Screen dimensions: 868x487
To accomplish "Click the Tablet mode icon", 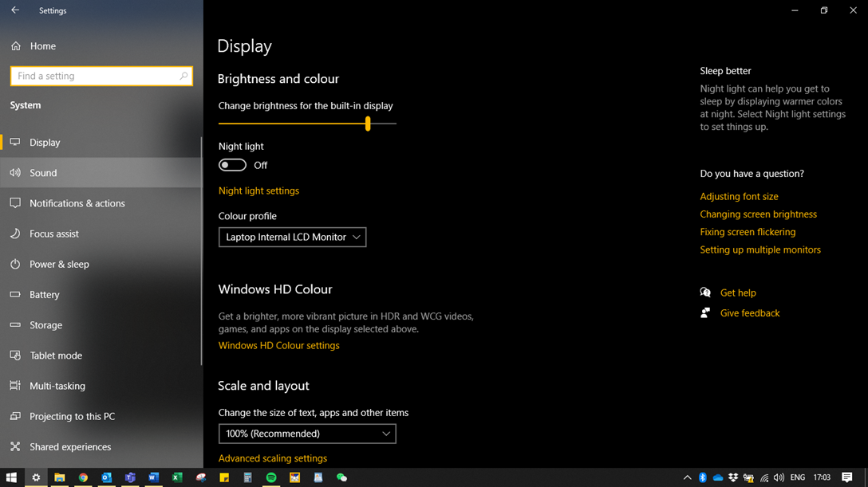I will (x=15, y=355).
